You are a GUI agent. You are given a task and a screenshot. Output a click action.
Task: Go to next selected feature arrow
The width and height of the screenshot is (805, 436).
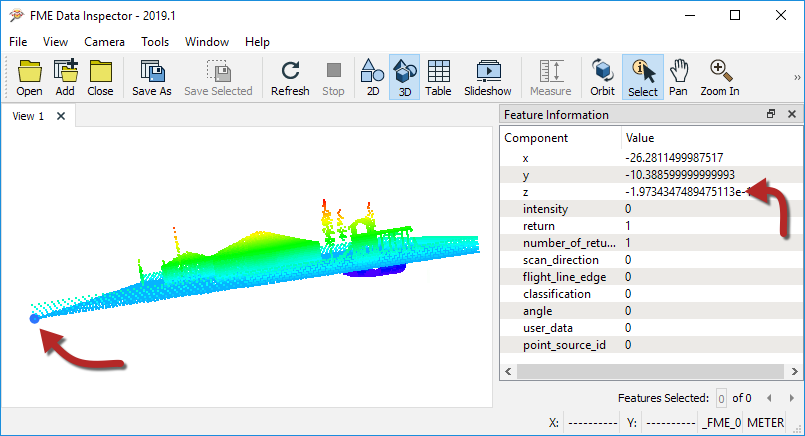point(791,398)
